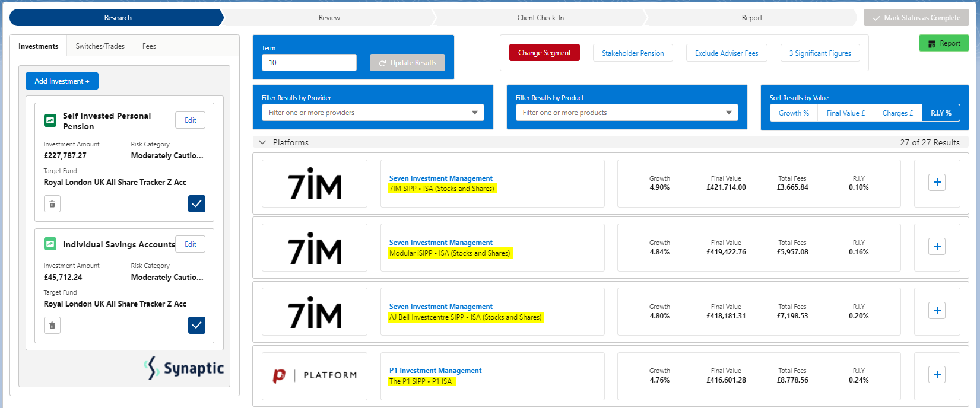Sort results by Final Value £

pyautogui.click(x=845, y=113)
